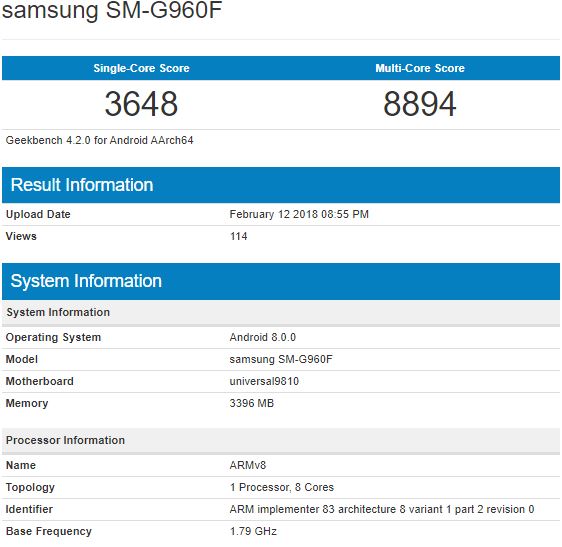This screenshot has width=562, height=547.
Task: Select the 'Multi-Core Score' header
Action: (420, 68)
